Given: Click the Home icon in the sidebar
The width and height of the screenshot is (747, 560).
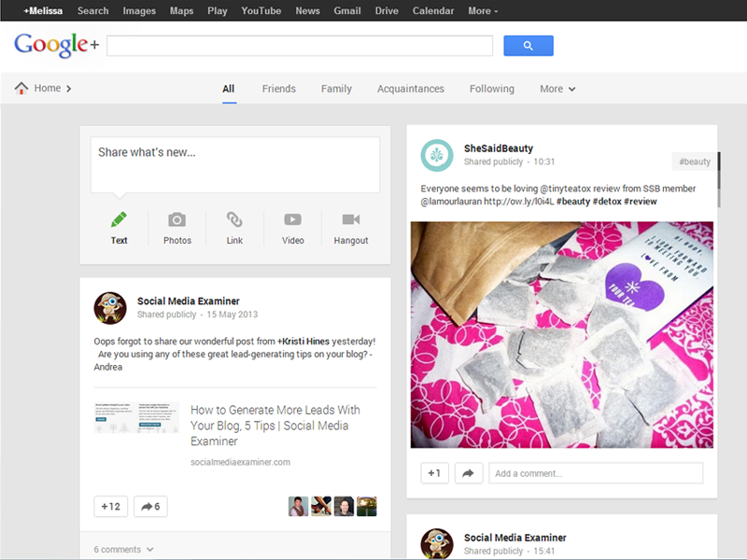Looking at the screenshot, I should [22, 87].
